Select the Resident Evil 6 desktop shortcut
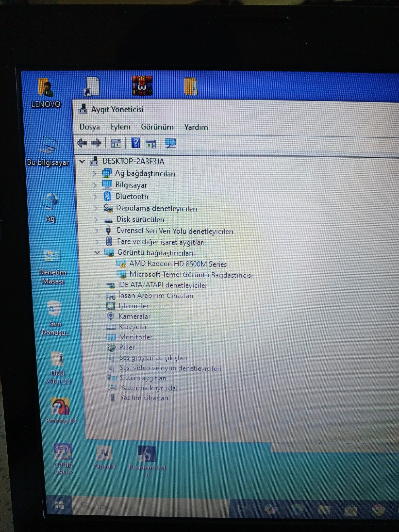399x532 pixels. (147, 461)
